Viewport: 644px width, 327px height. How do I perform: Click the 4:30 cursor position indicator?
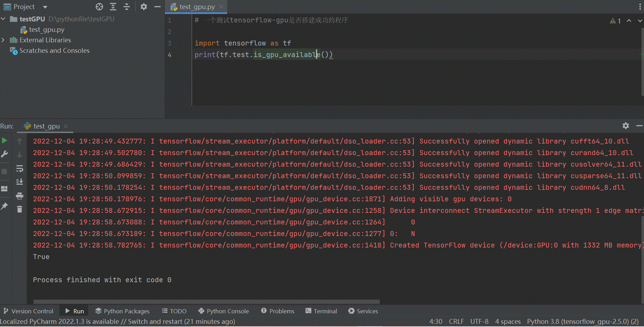click(x=436, y=321)
